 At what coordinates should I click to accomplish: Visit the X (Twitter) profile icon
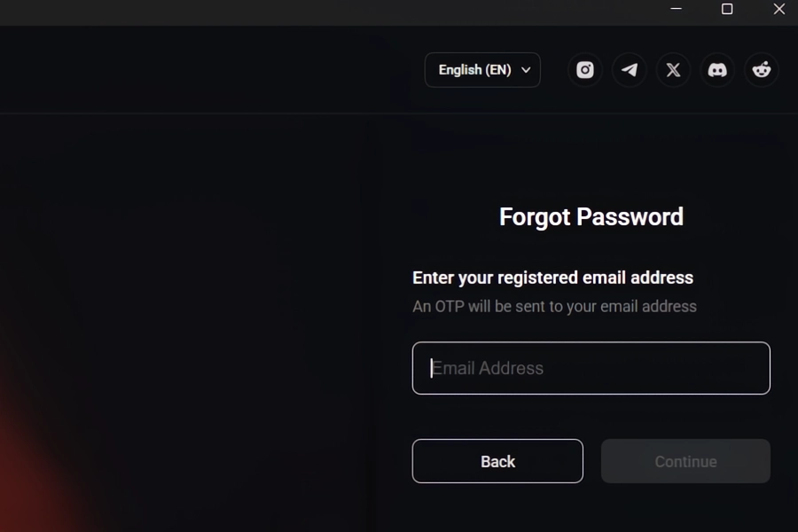tap(674, 70)
